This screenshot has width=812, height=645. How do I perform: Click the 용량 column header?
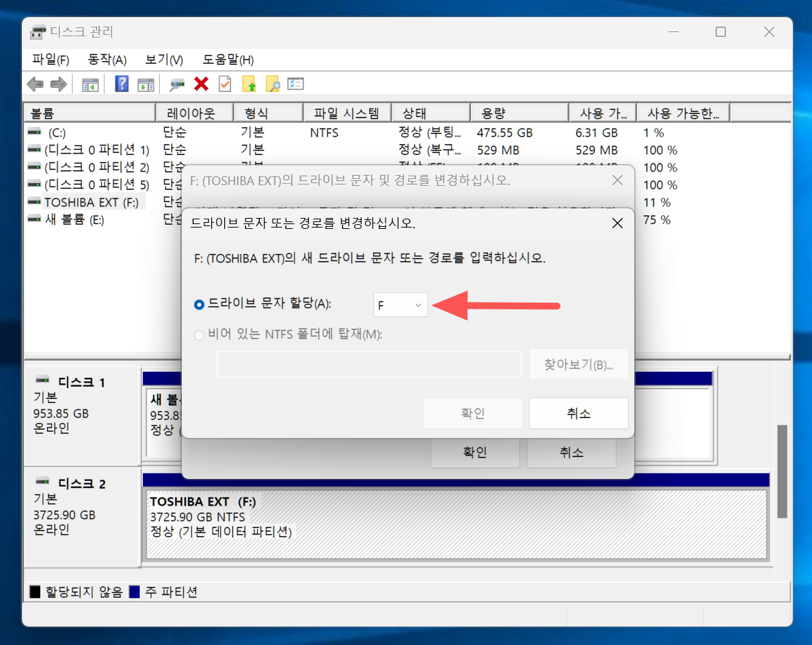coord(519,113)
